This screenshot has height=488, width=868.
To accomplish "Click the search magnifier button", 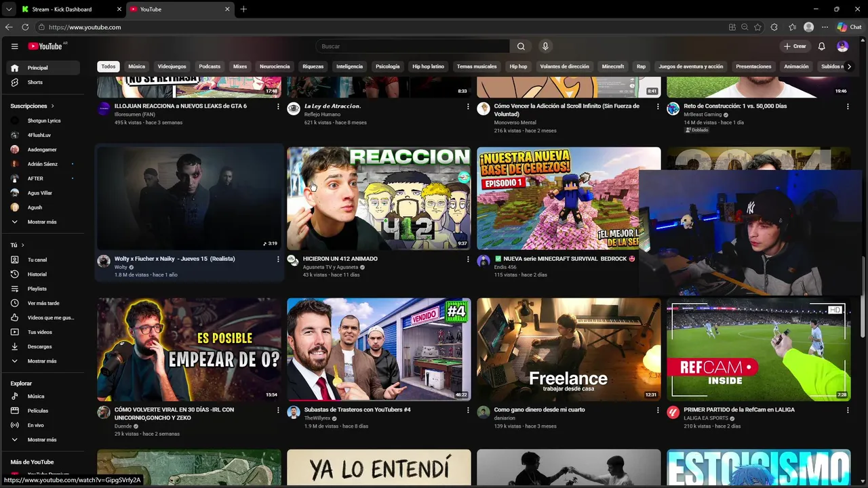I will coord(521,46).
